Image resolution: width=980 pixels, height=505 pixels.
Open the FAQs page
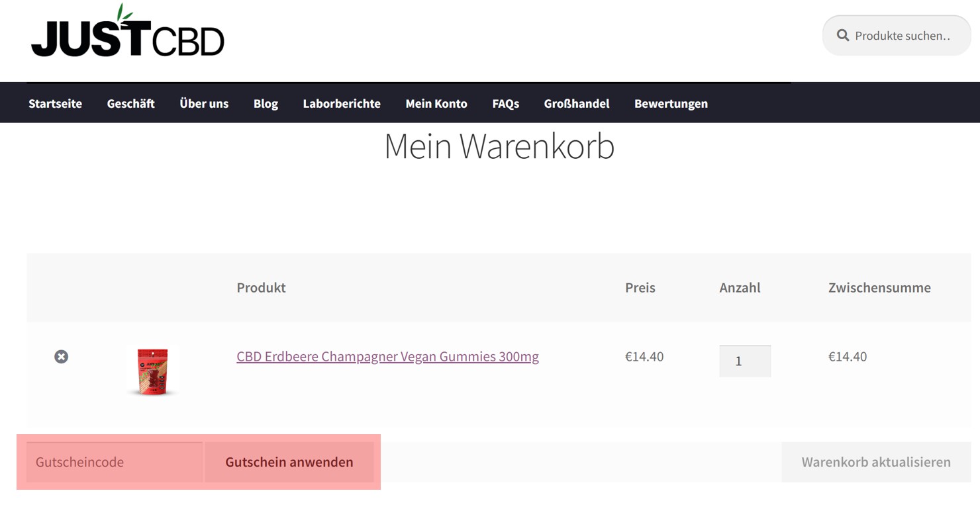(x=505, y=103)
